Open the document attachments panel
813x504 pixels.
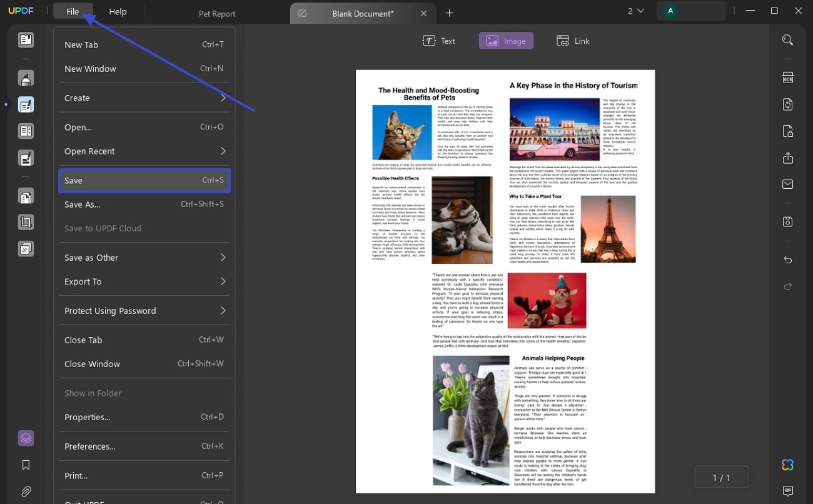26,491
